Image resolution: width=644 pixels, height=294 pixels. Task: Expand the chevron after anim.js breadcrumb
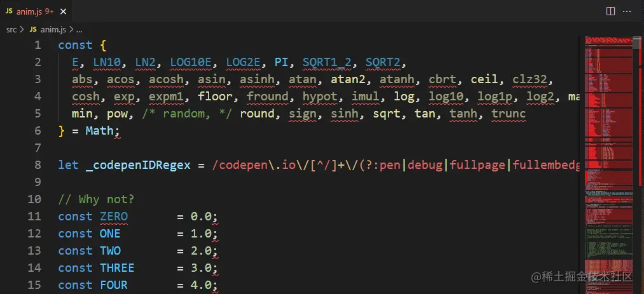(71, 29)
